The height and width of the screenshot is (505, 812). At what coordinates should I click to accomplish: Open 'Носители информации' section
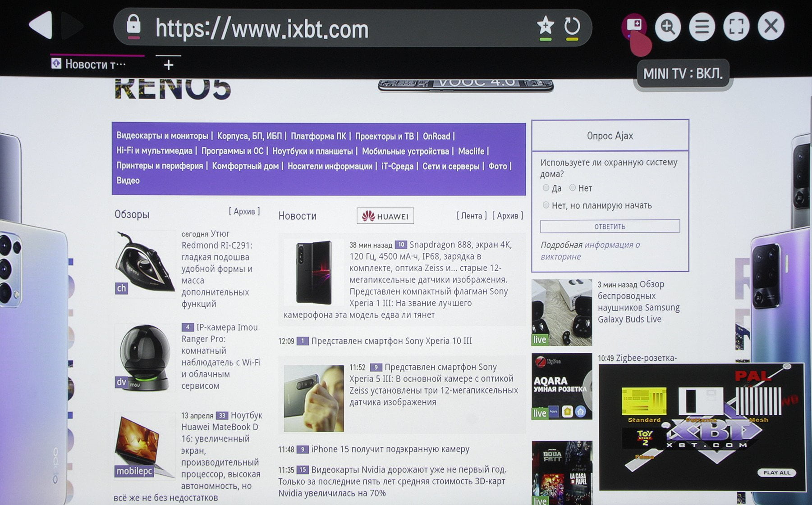point(330,166)
